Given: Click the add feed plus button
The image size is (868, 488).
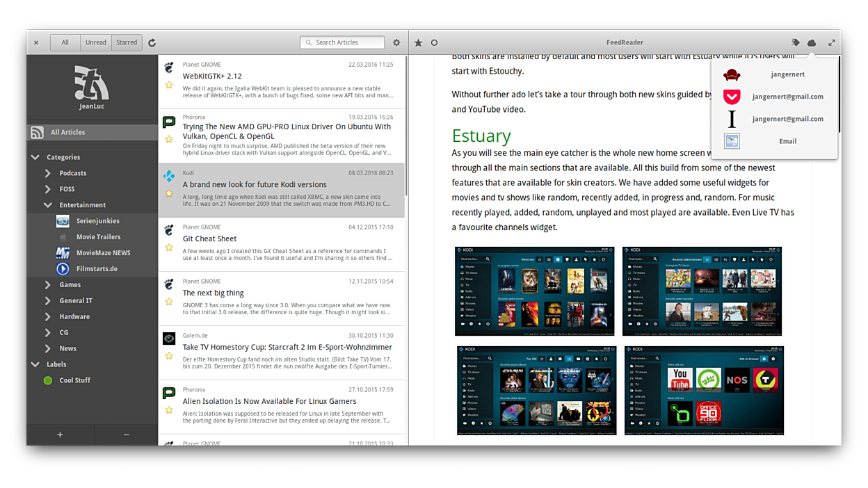Looking at the screenshot, I should click(x=60, y=434).
